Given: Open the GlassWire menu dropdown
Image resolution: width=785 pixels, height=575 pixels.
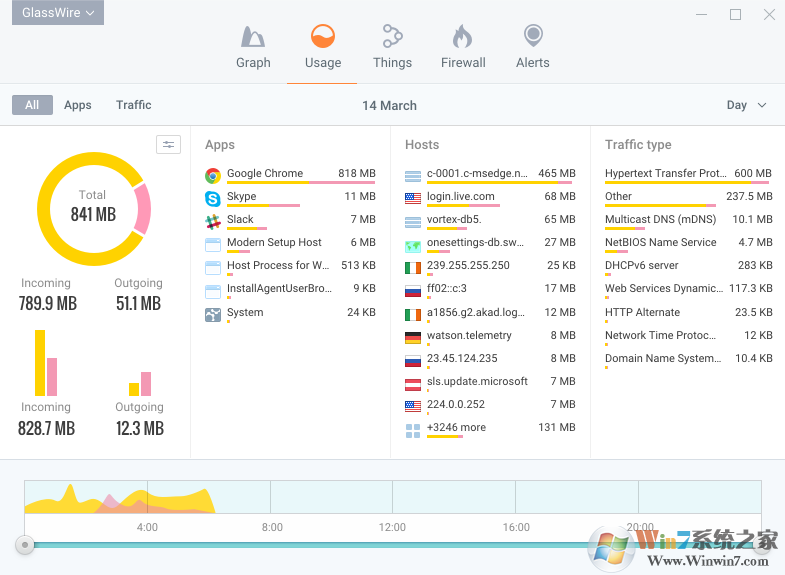Looking at the screenshot, I should (58, 13).
